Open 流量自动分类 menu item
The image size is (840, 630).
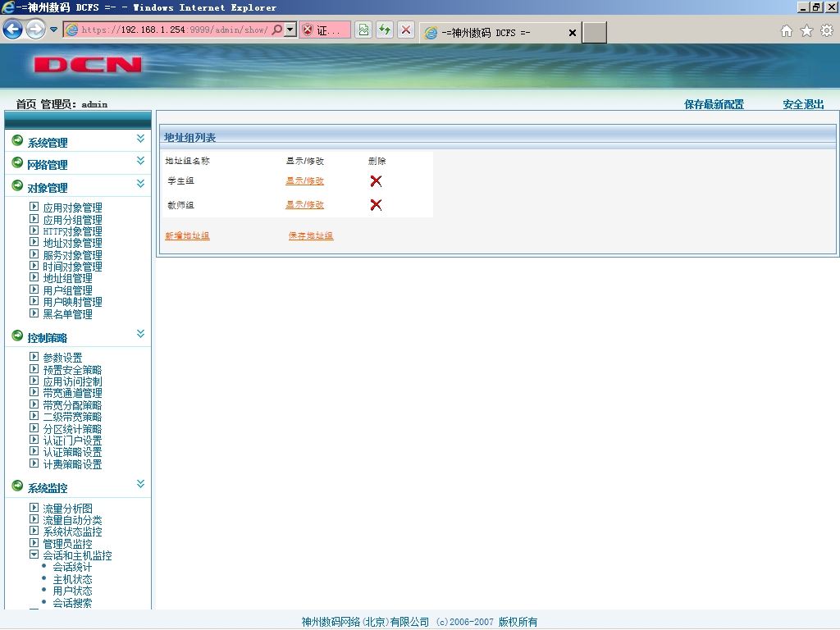tap(72, 520)
